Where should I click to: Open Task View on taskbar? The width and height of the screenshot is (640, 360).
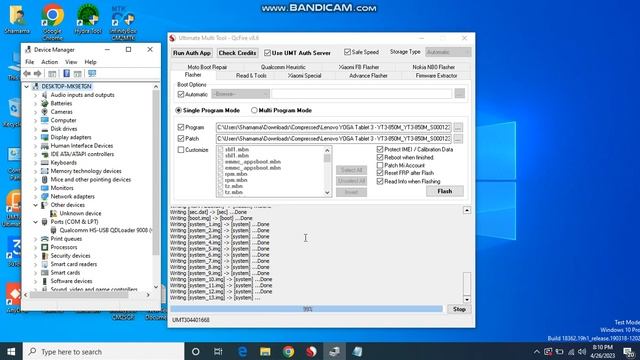[x=218, y=351]
